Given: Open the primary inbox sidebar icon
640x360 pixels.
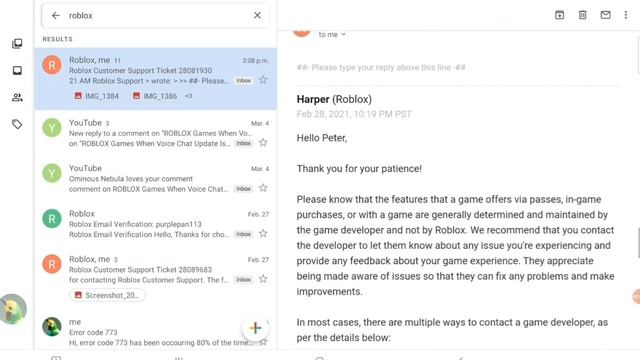Looking at the screenshot, I should coord(17,70).
